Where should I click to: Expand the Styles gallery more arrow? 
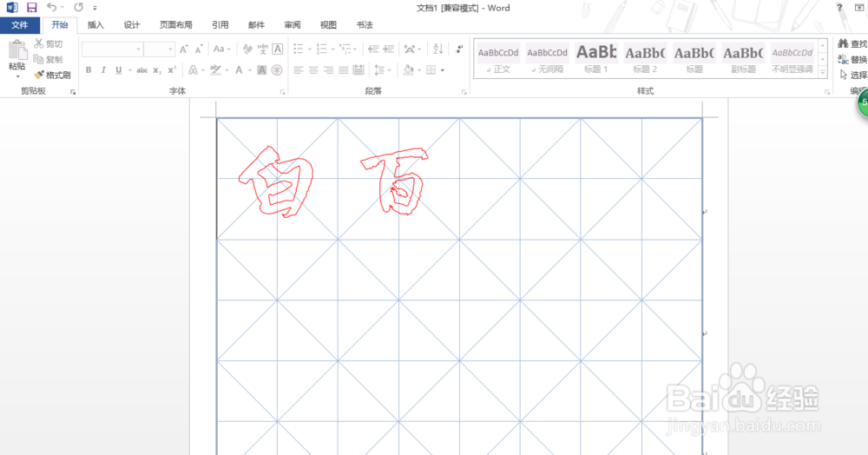(823, 72)
